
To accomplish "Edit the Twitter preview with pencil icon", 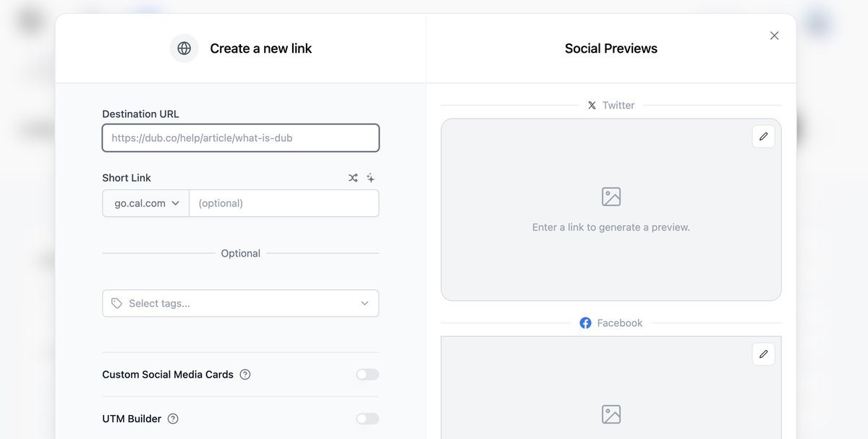I will tap(763, 137).
